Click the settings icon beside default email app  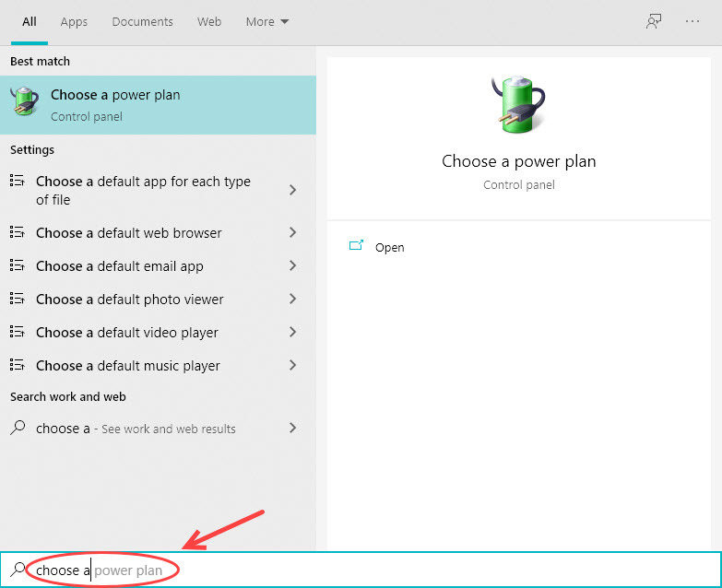(x=17, y=266)
